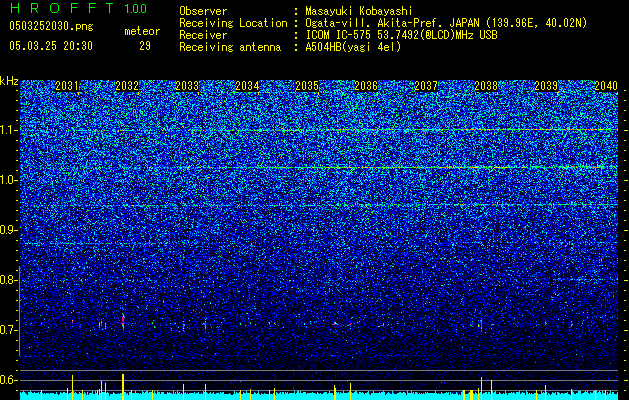This screenshot has width=629, height=400.
Task: Click the 'Receiving antenna' label
Action: 230,47
